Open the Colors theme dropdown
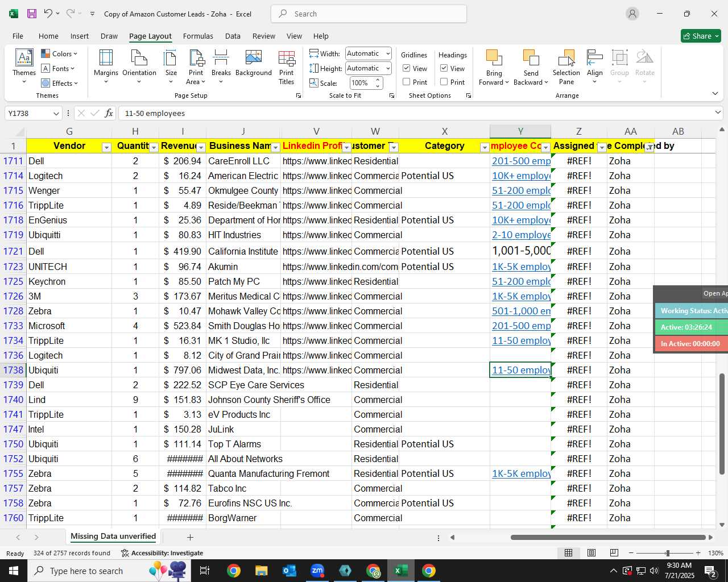This screenshot has height=582, width=728. [59, 54]
